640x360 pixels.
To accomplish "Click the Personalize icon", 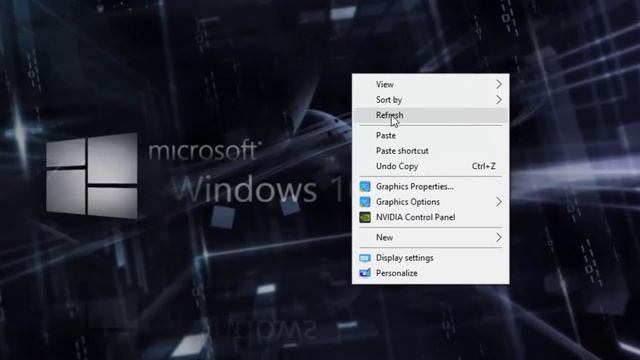I will pos(365,273).
